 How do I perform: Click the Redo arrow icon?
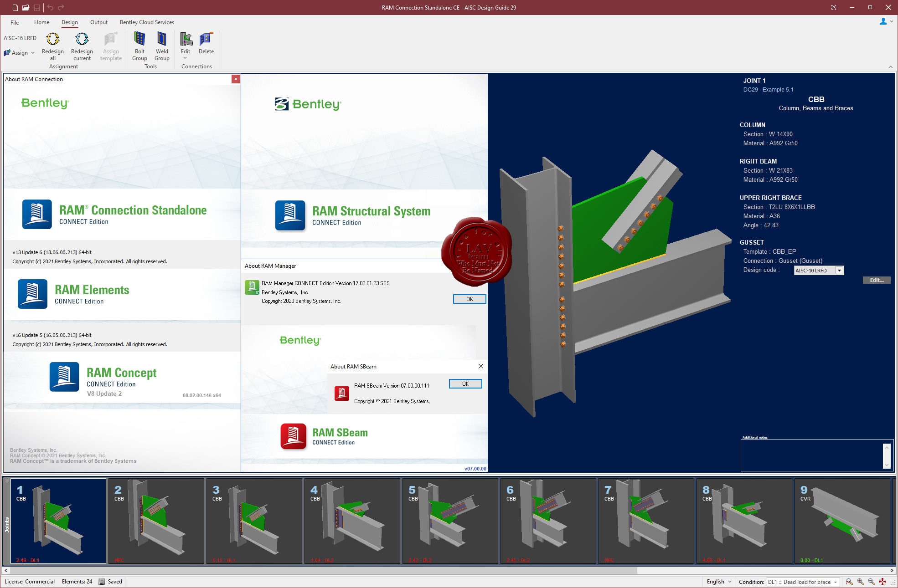pos(61,7)
